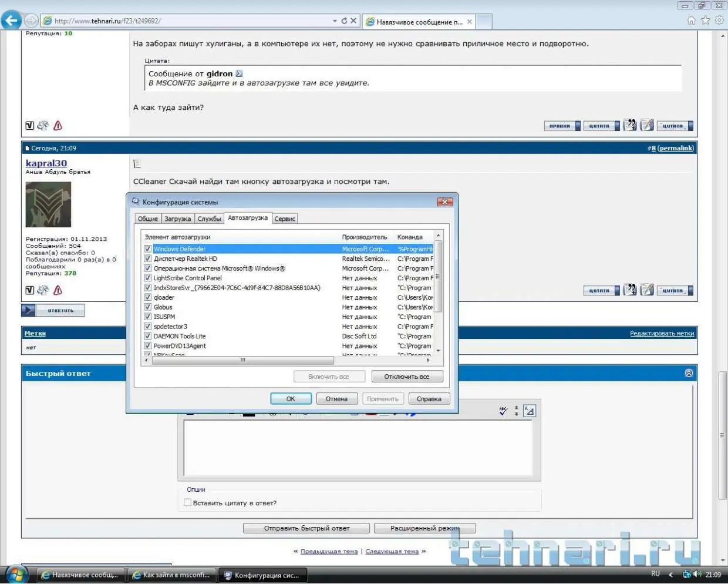Open the favorites star icon
The image size is (728, 584).
click(705, 21)
